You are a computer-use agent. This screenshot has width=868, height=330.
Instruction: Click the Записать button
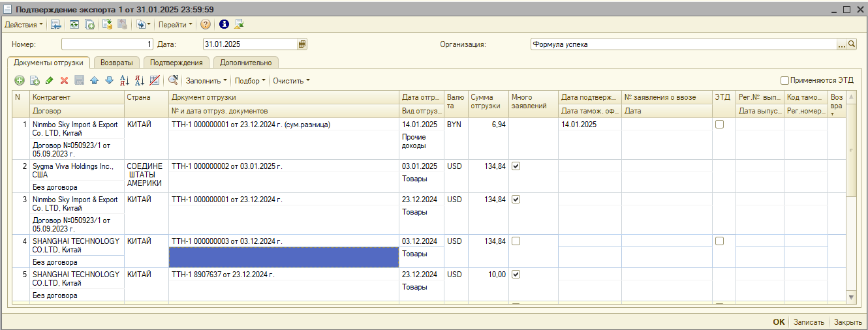809,322
